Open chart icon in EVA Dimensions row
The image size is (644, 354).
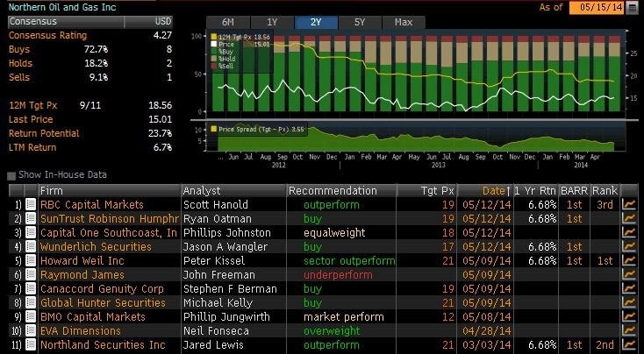[x=629, y=330]
